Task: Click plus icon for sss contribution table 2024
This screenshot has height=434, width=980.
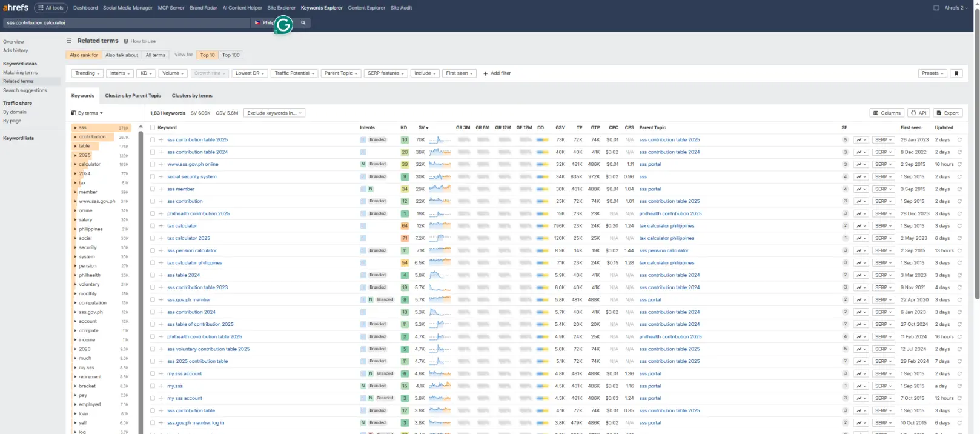Action: [161, 152]
